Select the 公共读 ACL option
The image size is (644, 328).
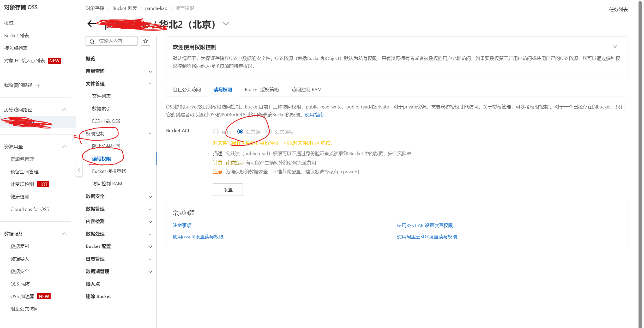click(x=240, y=131)
